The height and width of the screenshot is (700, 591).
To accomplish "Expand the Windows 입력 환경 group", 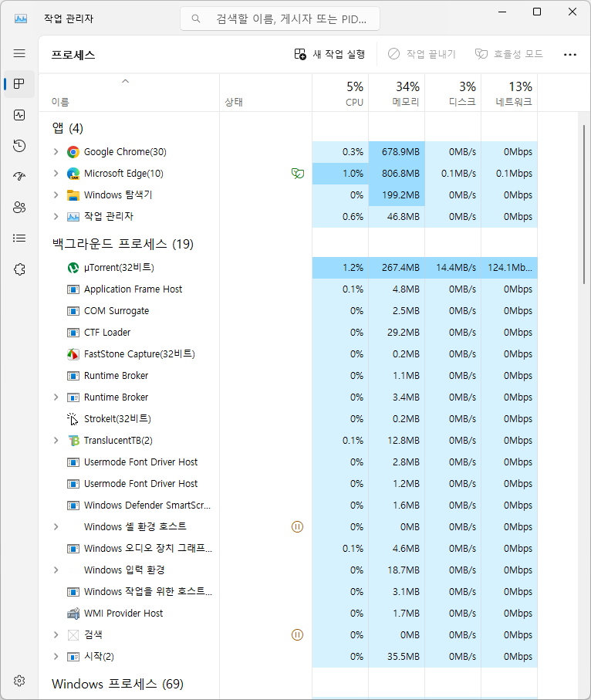I will point(56,570).
